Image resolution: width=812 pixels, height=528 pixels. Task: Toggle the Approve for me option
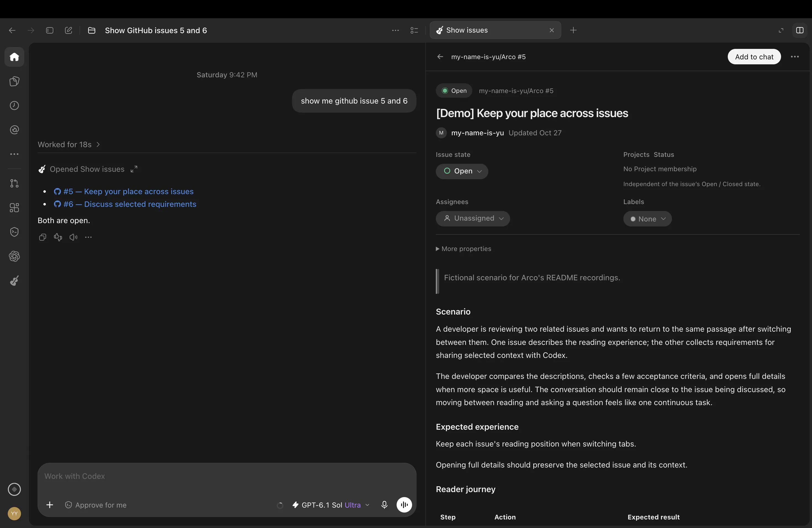[x=96, y=505]
